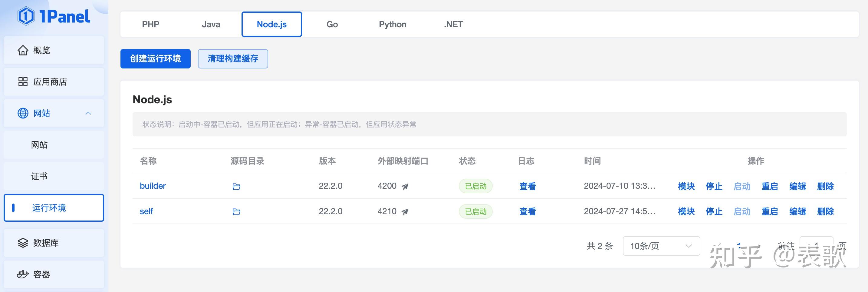Click 清理构建缓存 button

click(233, 59)
